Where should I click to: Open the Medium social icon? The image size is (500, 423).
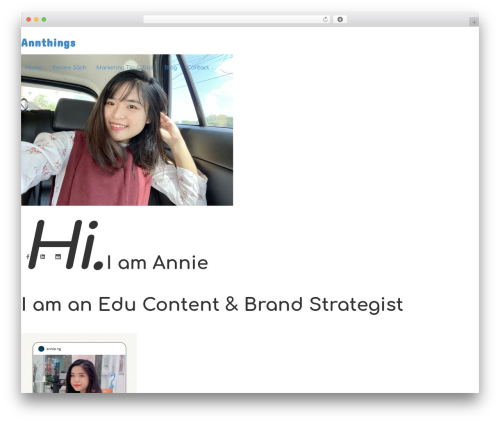click(58, 256)
